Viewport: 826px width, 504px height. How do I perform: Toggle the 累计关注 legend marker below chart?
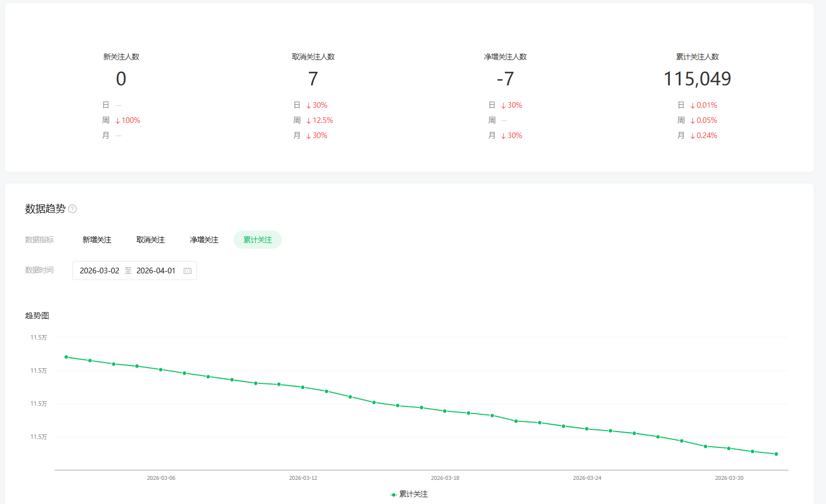[393, 494]
